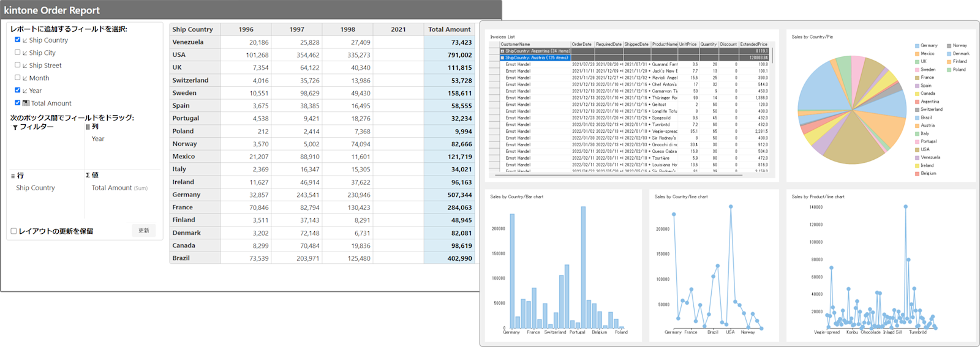Select Total Amount (Sum) in values box
980x347 pixels.
pos(119,188)
